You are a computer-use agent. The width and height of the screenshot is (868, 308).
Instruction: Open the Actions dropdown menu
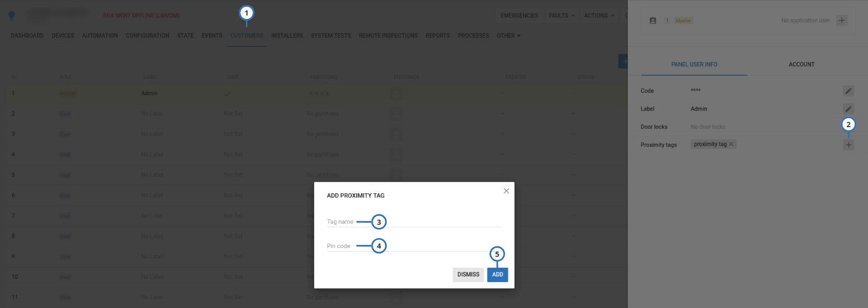tap(599, 16)
